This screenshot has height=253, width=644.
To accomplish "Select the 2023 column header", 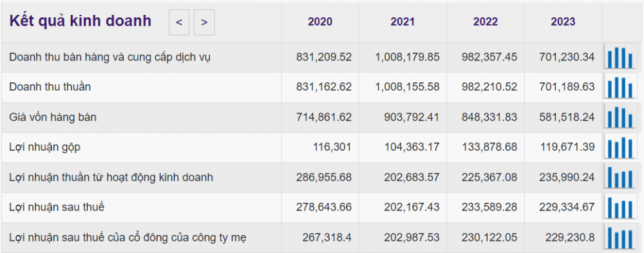I will click(563, 22).
